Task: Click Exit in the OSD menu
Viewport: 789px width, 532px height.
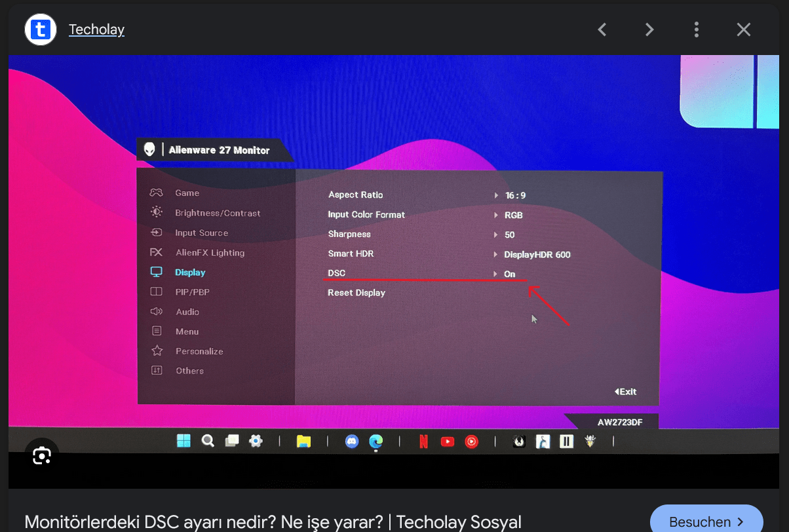Action: [625, 392]
